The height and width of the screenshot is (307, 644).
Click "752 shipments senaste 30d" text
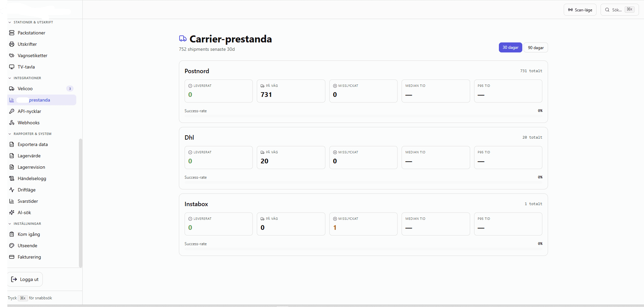[x=207, y=49]
